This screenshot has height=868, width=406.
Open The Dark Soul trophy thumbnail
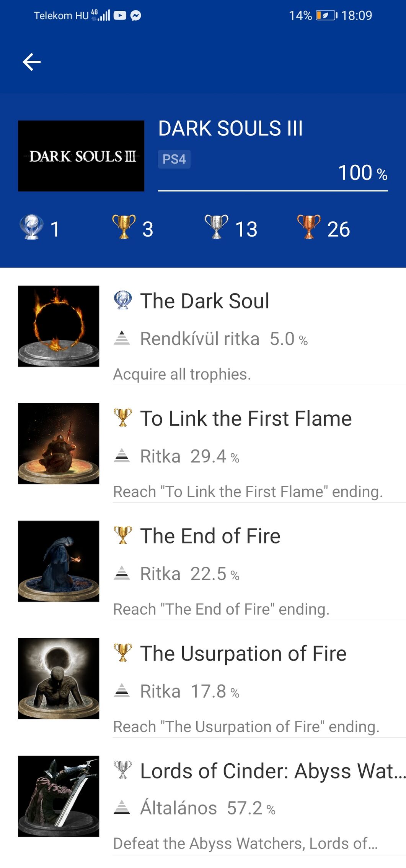pyautogui.click(x=59, y=326)
